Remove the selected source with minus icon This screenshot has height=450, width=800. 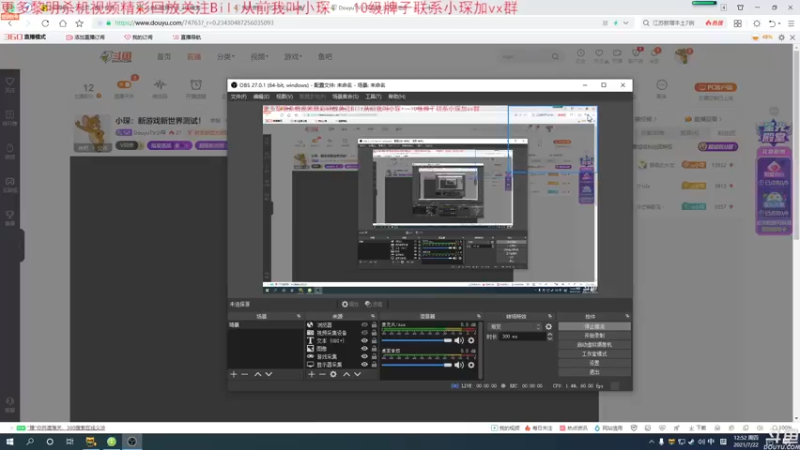coord(322,374)
